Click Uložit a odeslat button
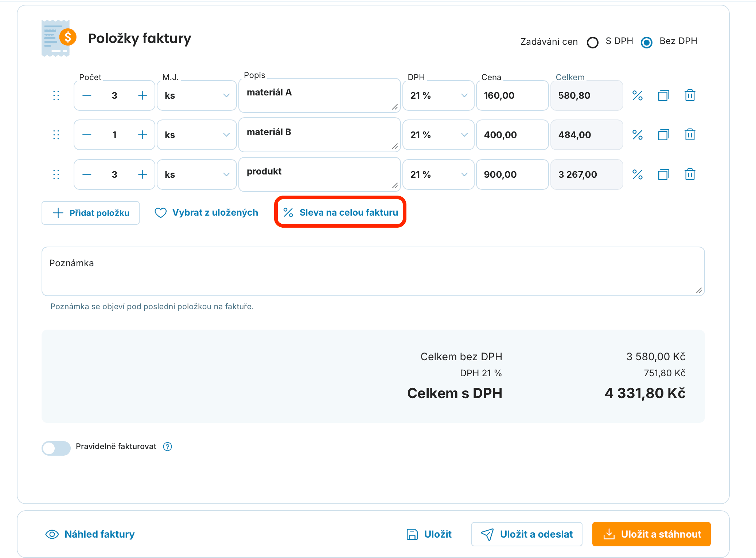 (527, 534)
